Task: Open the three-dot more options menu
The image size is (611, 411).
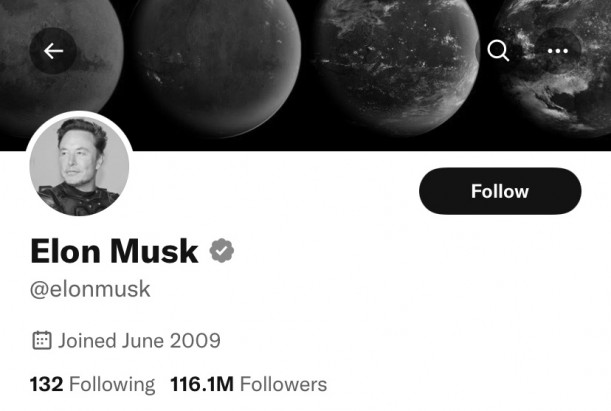Action: coord(558,51)
